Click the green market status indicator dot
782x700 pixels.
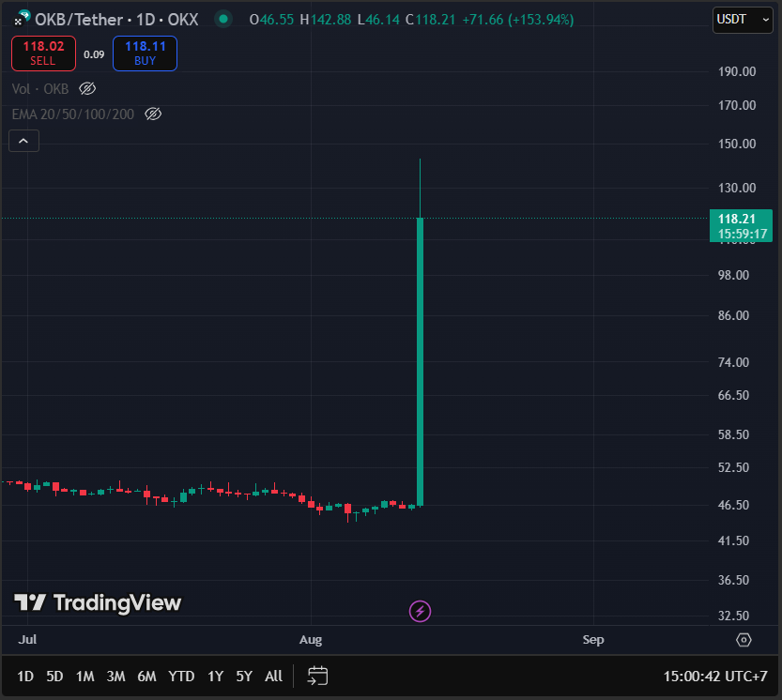[x=223, y=19]
